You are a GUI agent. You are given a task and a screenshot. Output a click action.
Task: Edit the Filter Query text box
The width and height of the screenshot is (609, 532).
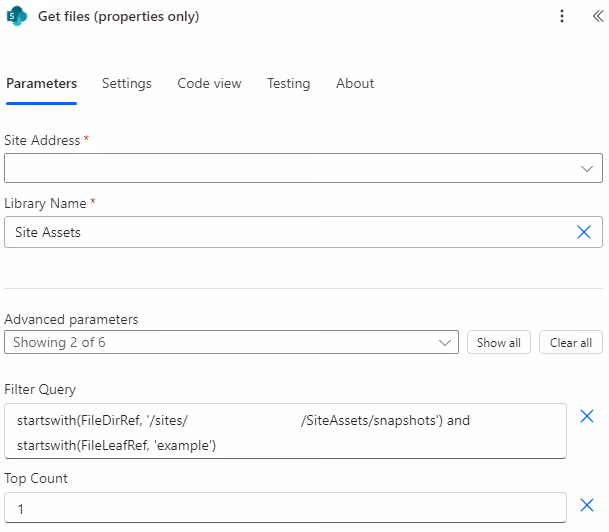[285, 431]
